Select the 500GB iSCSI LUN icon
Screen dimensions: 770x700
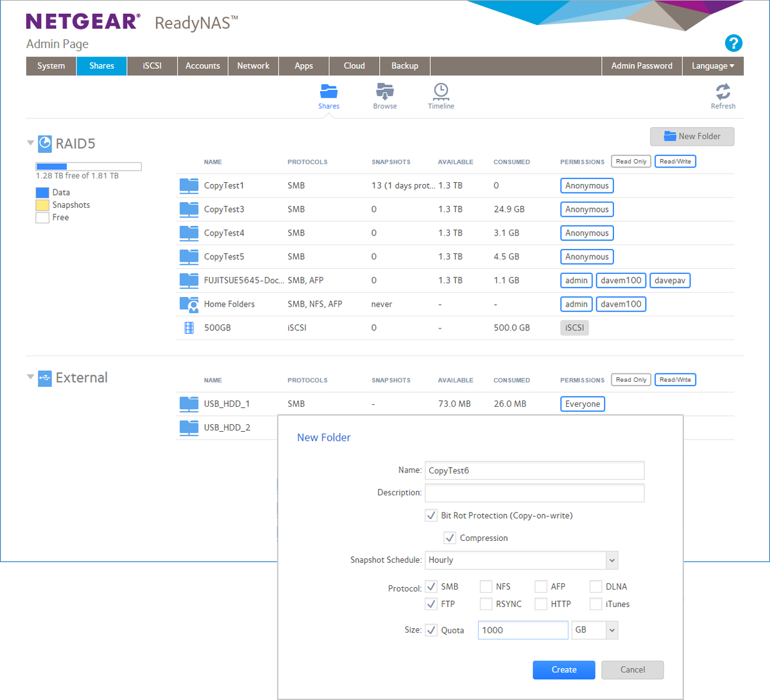[189, 327]
